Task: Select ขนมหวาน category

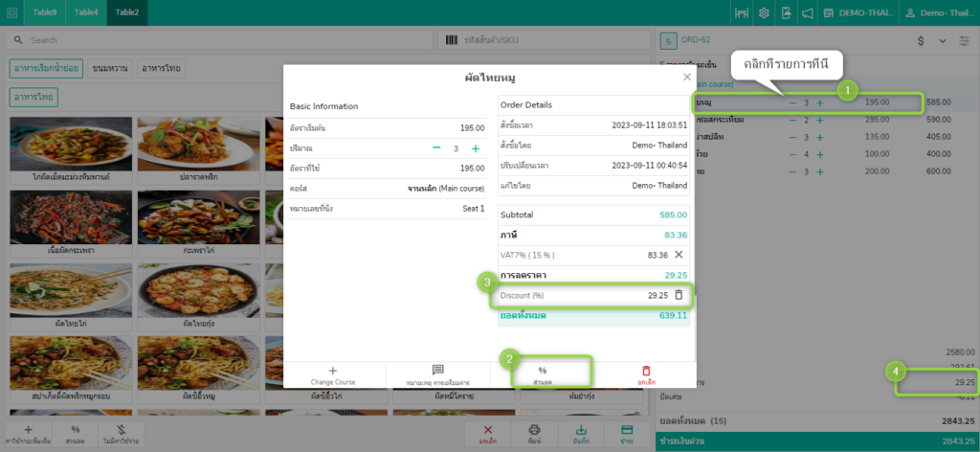Action: click(x=110, y=68)
